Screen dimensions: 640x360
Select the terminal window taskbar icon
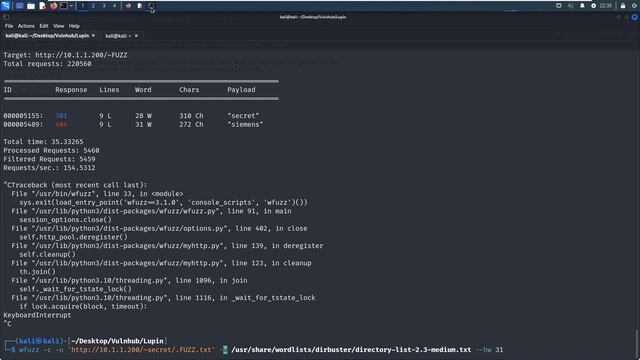(x=151, y=6)
